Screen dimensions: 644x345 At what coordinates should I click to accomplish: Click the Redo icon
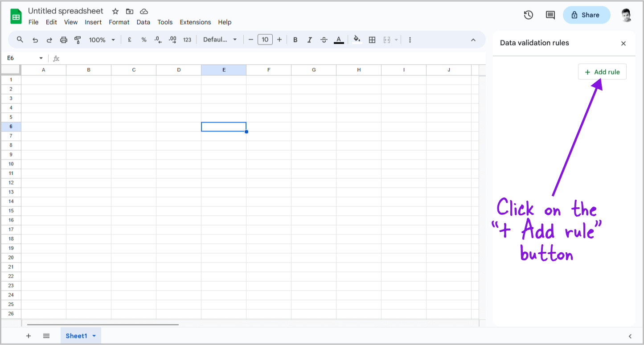click(49, 39)
